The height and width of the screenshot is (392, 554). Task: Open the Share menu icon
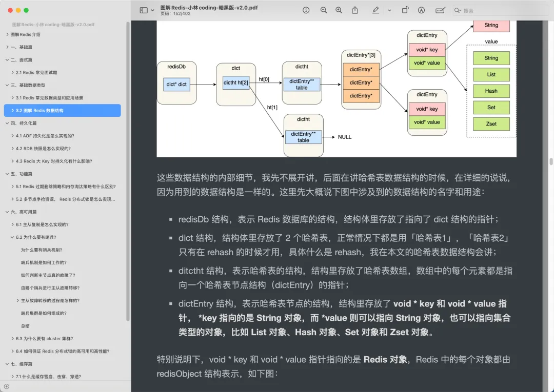pyautogui.click(x=355, y=10)
